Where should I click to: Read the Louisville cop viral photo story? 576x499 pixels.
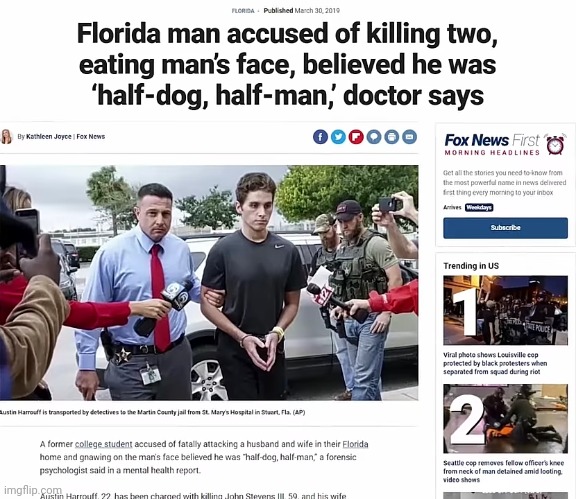(495, 363)
